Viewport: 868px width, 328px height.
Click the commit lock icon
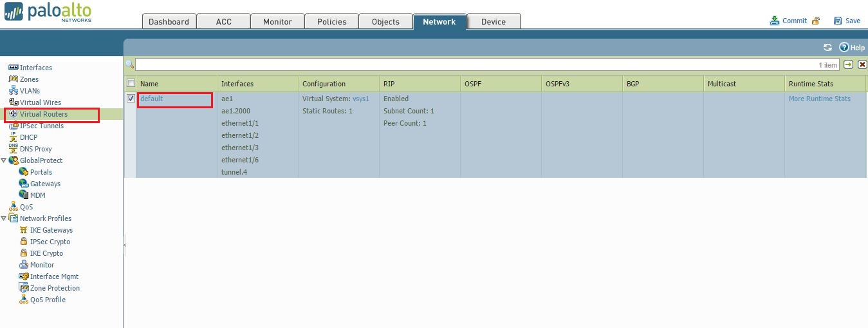click(816, 21)
